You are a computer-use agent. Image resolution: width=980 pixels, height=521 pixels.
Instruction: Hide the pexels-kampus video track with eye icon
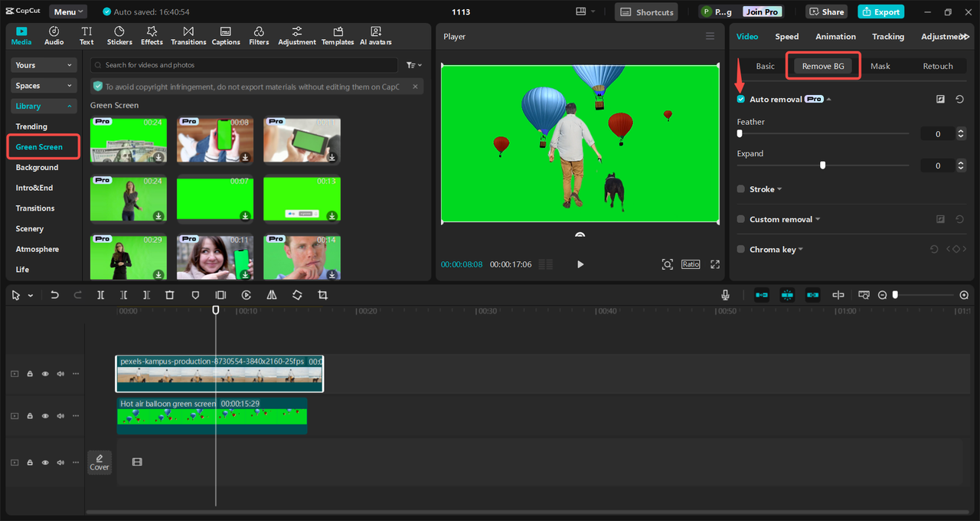pos(45,374)
